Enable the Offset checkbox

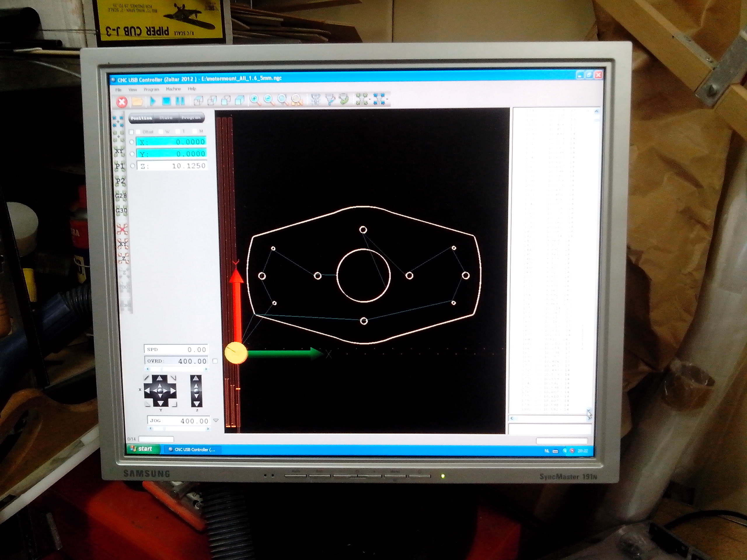(138, 132)
